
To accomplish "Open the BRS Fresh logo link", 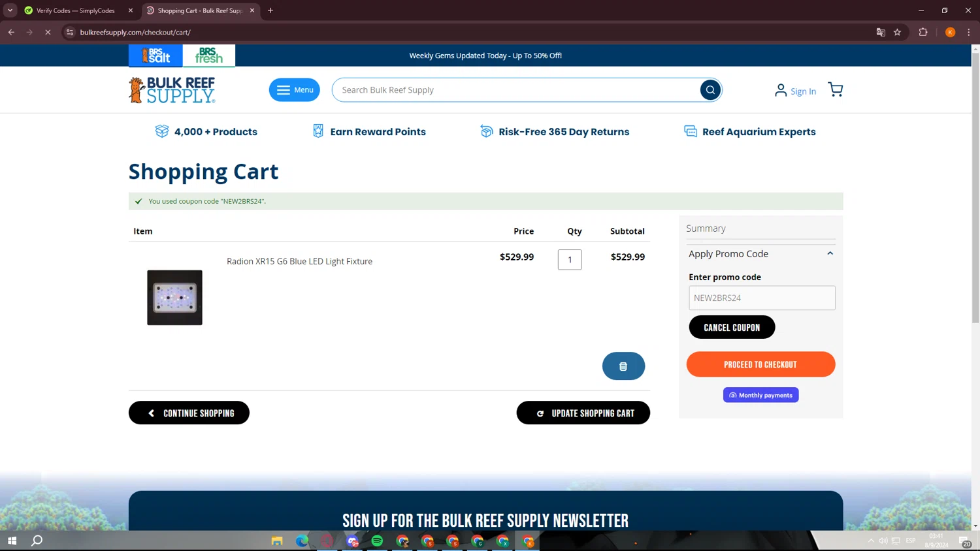I will pyautogui.click(x=209, y=55).
